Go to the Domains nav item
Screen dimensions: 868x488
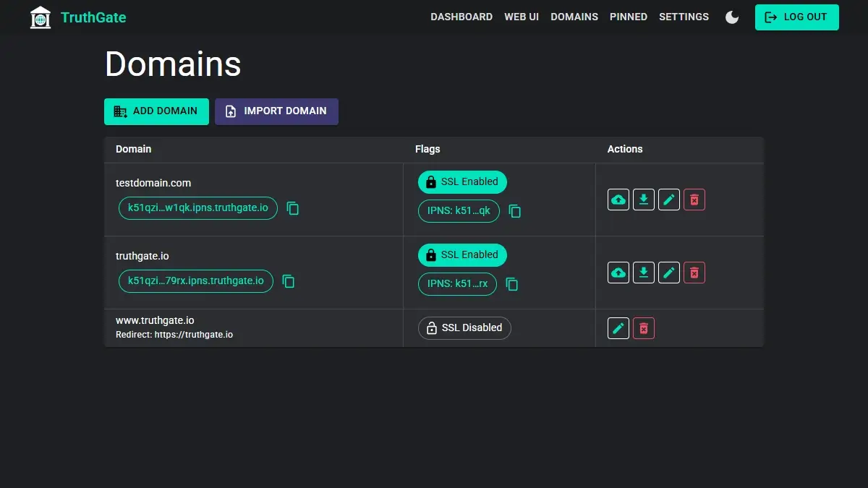(574, 17)
